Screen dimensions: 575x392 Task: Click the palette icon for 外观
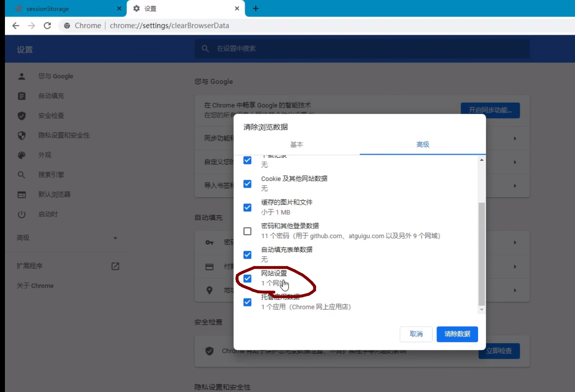(x=22, y=155)
